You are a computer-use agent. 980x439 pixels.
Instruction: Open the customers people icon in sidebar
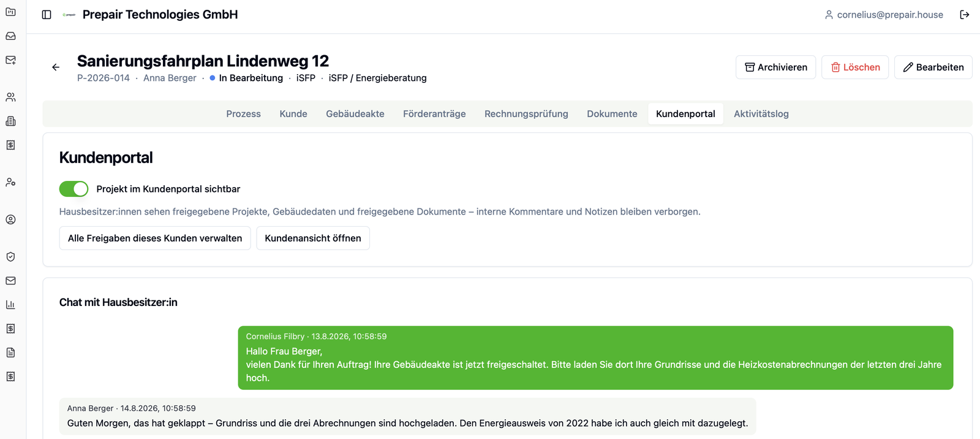(10, 97)
